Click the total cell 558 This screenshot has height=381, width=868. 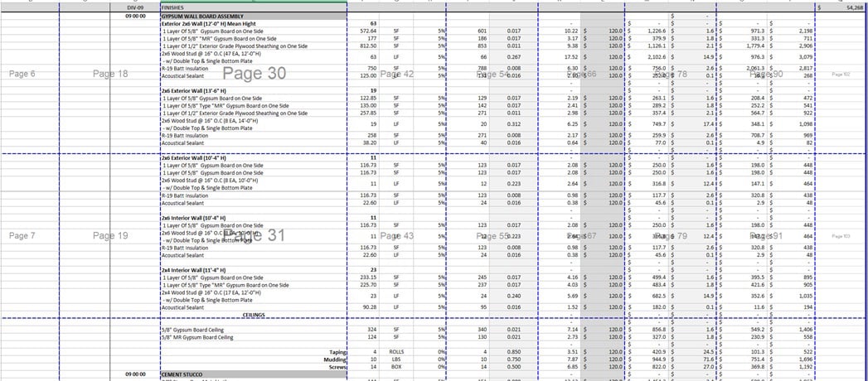pyautogui.click(x=791, y=337)
